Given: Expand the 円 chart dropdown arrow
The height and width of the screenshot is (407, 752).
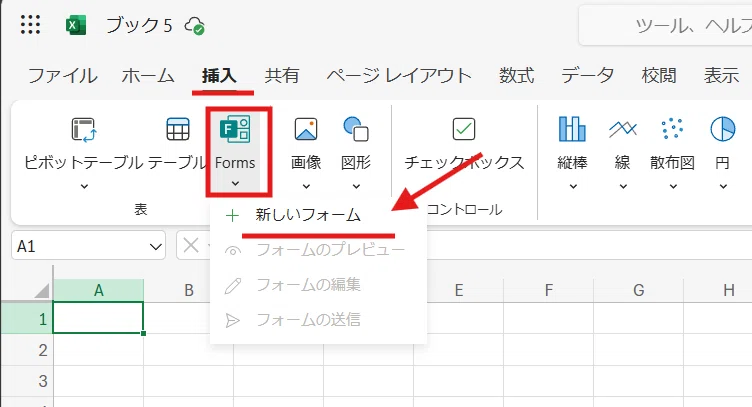Looking at the screenshot, I should pyautogui.click(x=723, y=186).
